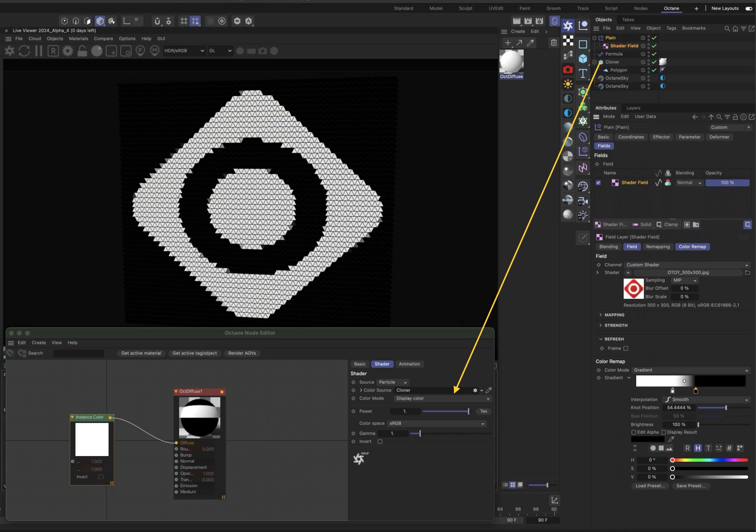Open the Color Mode Display color dropdown
Screen dimensions: 756x532
442,399
